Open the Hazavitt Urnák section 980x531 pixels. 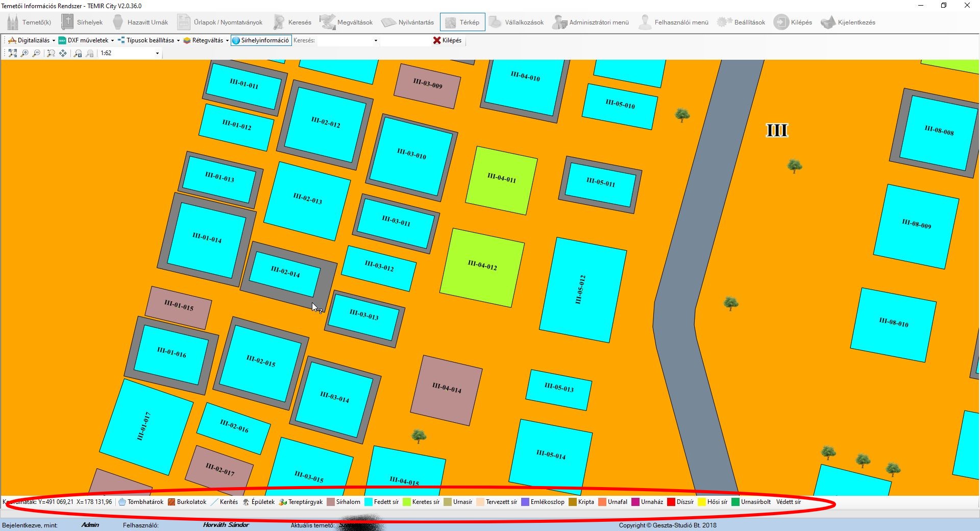click(x=140, y=22)
